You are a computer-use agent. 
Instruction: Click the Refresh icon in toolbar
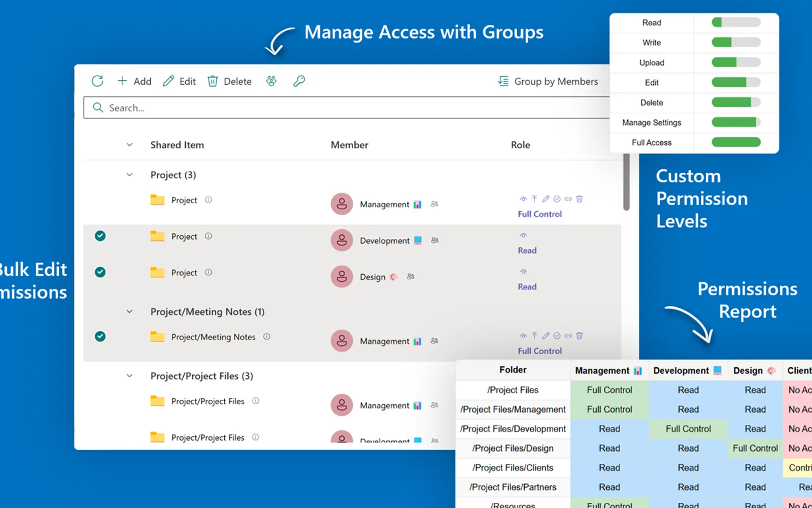[97, 81]
